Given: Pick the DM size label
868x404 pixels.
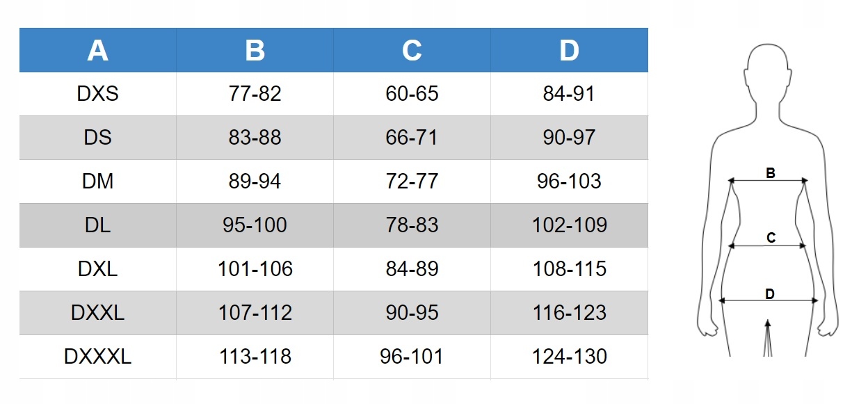Looking at the screenshot, I should pos(97,181).
